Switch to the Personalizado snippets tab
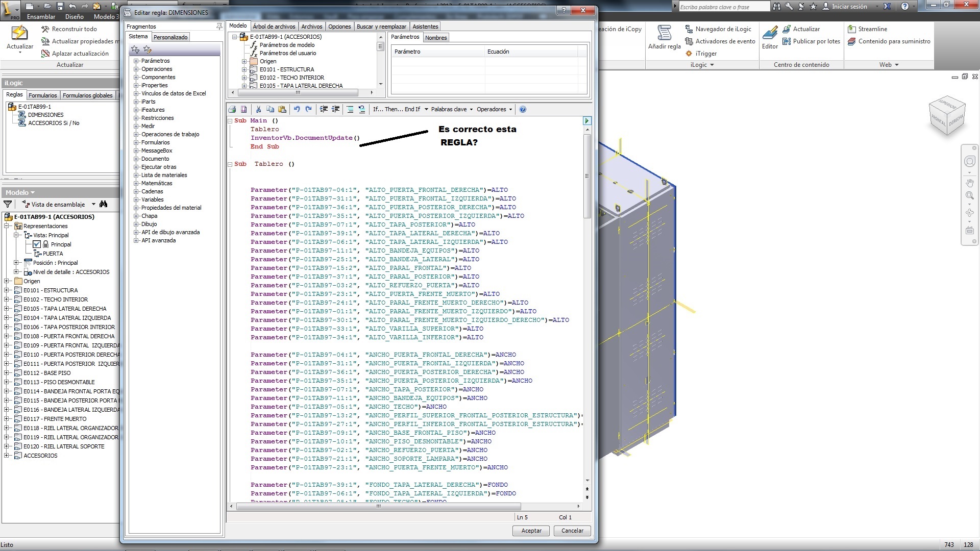 170,37
